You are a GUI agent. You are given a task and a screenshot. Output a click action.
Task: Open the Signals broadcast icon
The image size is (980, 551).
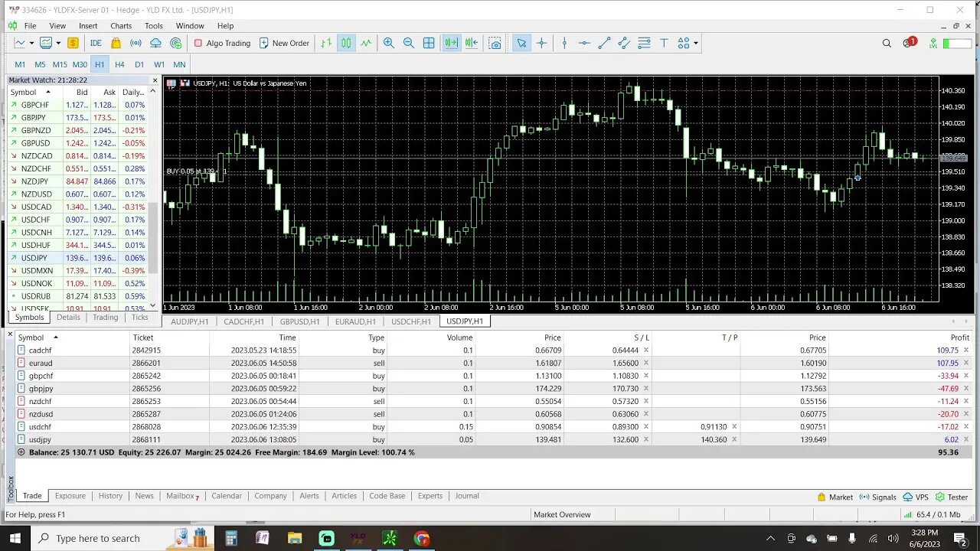pos(136,43)
